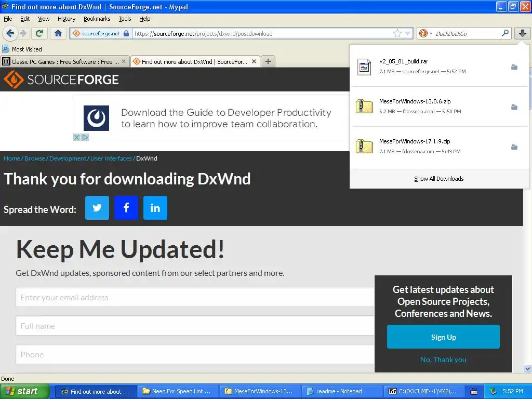
Task: Click the page scrollbar down arrow
Action: [527, 368]
